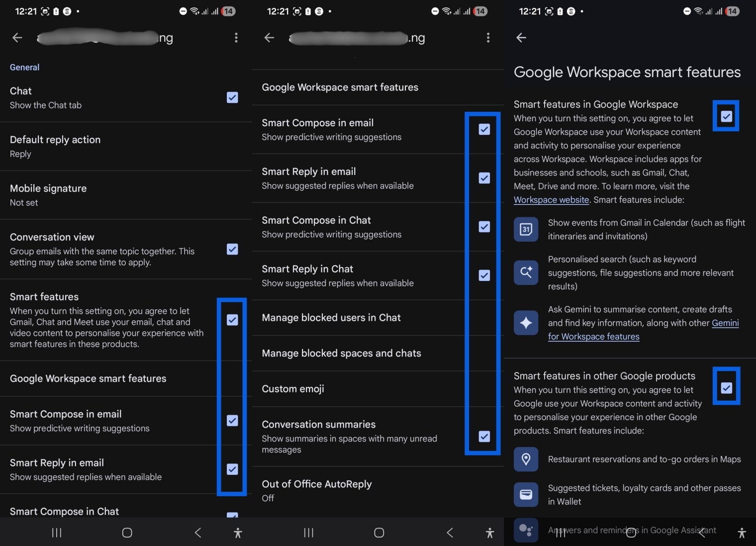The width and height of the screenshot is (756, 546).
Task: Click the Gemini for Workspace features link
Action: (593, 336)
